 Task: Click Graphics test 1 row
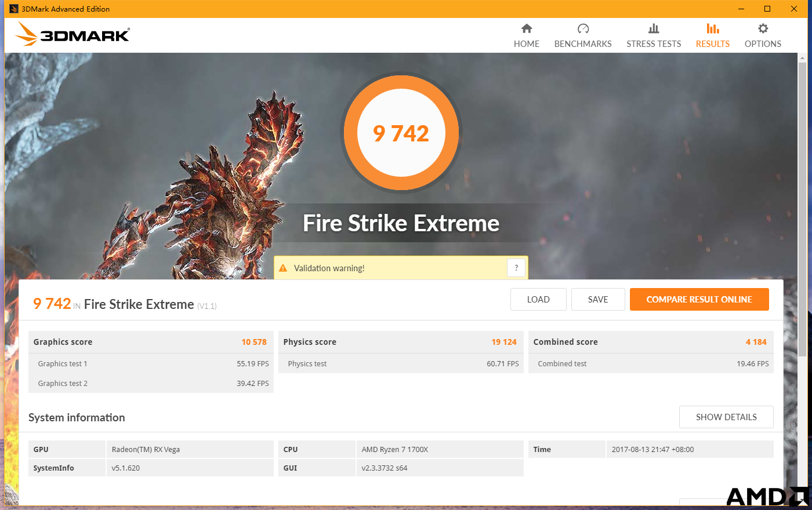(x=151, y=364)
